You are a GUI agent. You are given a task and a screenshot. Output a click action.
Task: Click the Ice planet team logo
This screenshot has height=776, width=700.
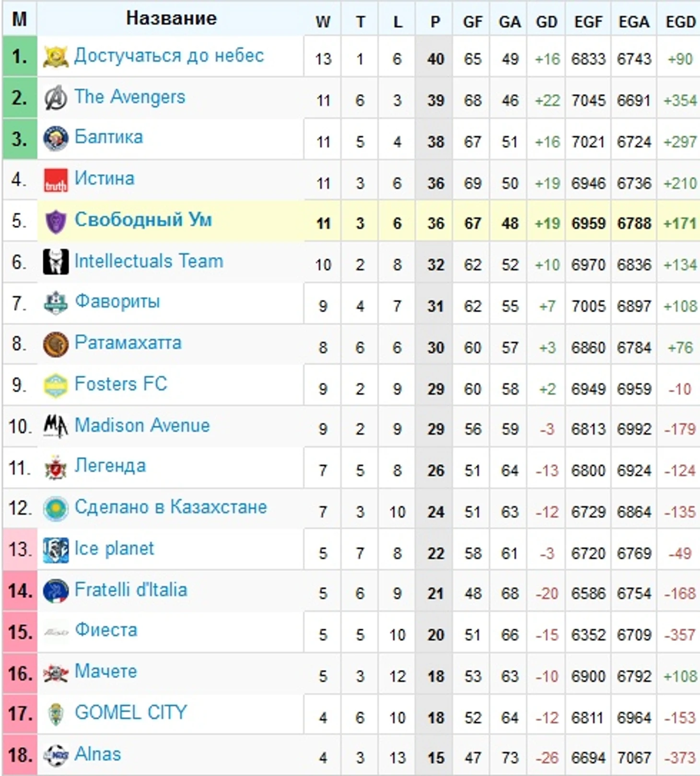coord(56,550)
